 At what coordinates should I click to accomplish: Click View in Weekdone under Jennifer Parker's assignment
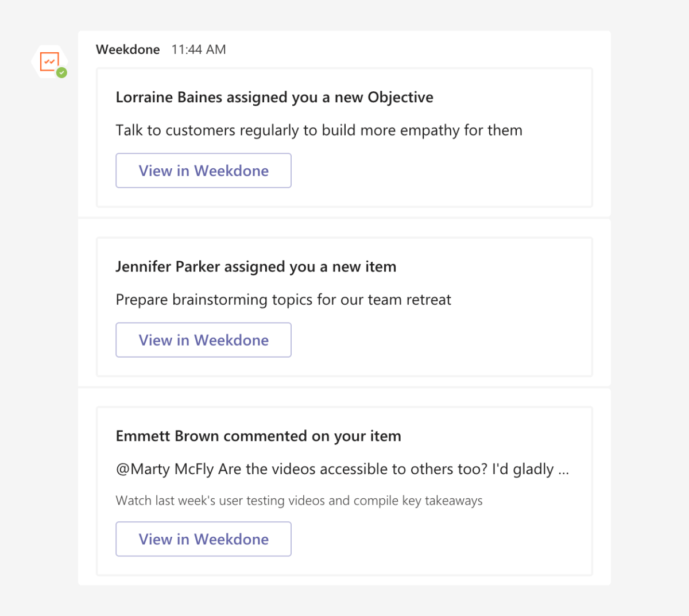click(203, 340)
